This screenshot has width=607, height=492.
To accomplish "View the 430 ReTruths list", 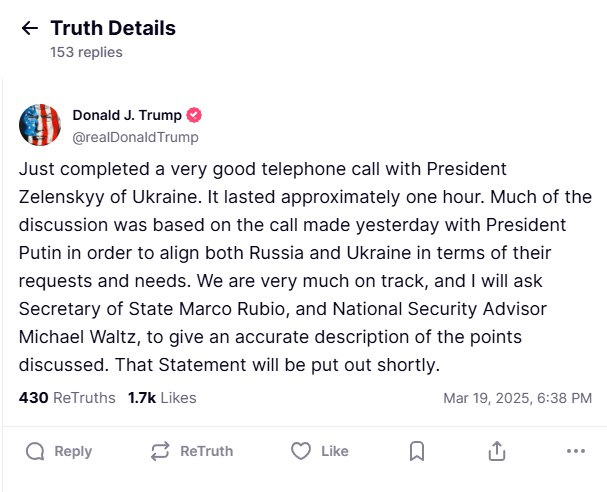I will (x=66, y=397).
